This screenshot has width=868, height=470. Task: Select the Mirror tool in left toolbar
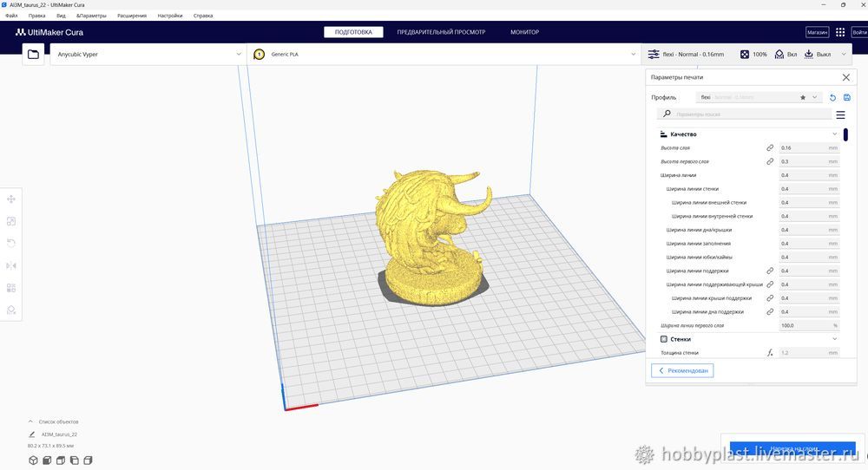[x=11, y=266]
